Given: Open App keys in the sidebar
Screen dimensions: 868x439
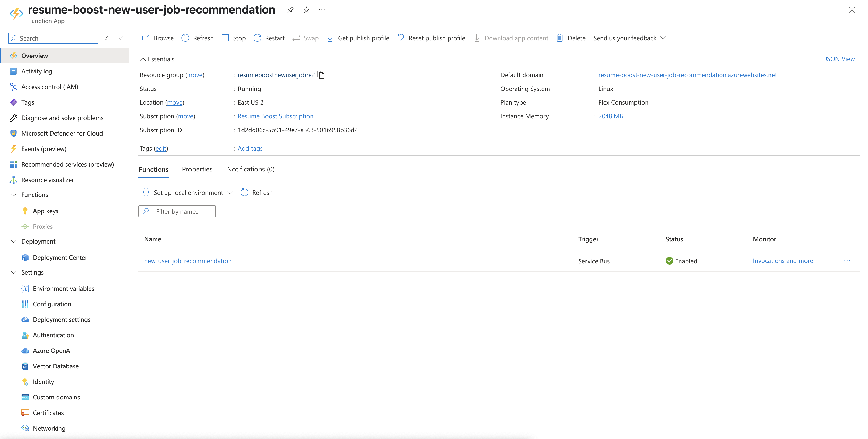Looking at the screenshot, I should (x=46, y=211).
